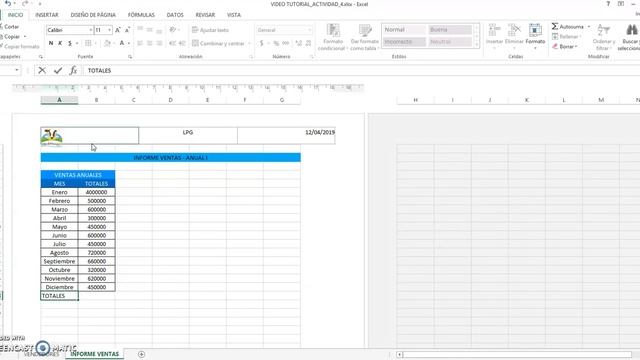640x360 pixels.
Task: Open the General number format dropdown
Action: 309,30
